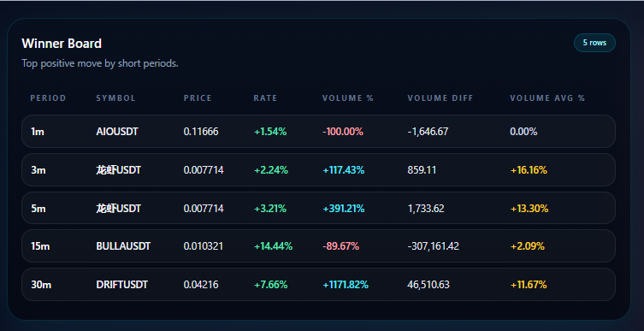Click the VOLUME % column header
The image size is (644, 331).
coord(348,98)
